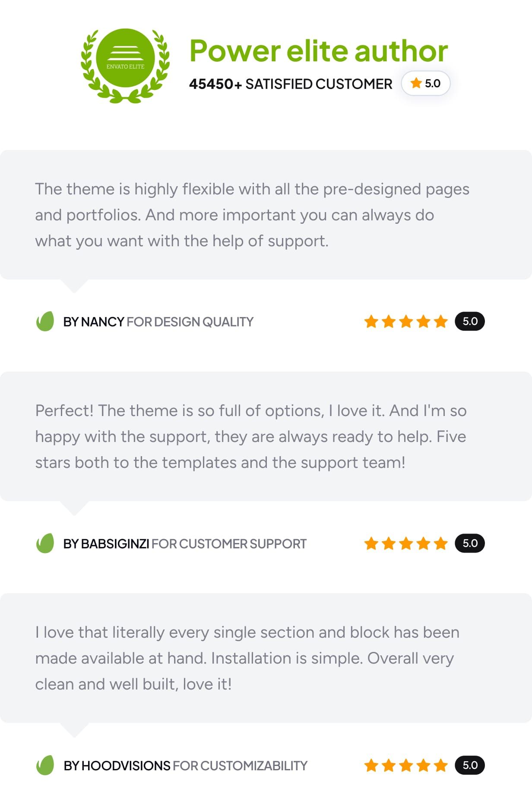This screenshot has height=804, width=532.
Task: Select the "For Design Quality" label
Action: click(x=190, y=322)
